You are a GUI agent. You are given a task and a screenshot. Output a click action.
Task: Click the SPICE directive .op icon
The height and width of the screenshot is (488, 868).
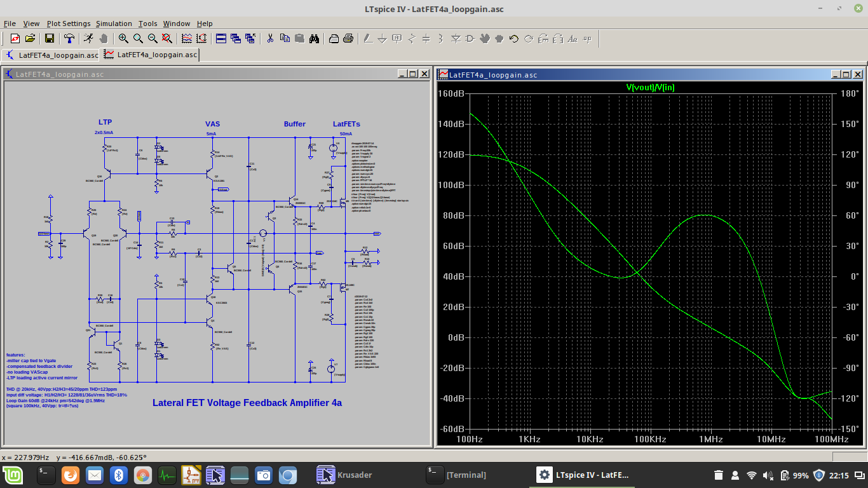pyautogui.click(x=587, y=39)
